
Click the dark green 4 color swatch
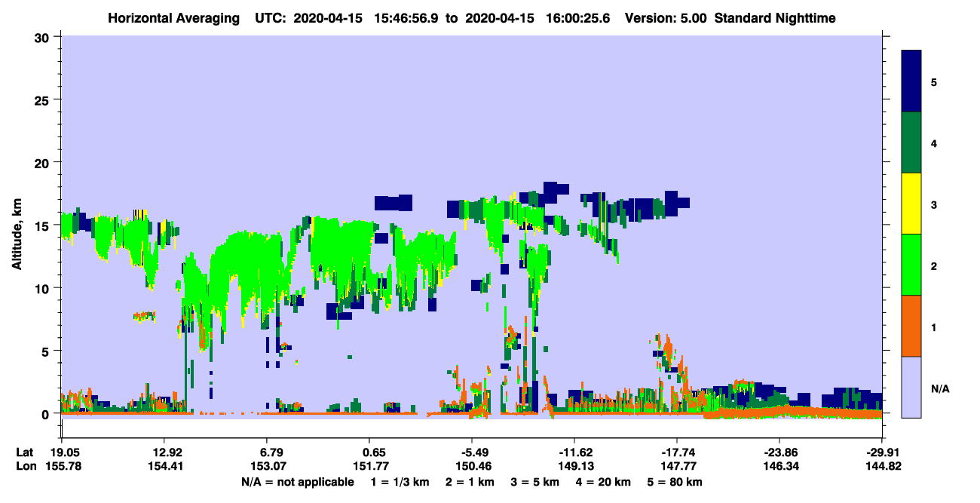pos(911,143)
